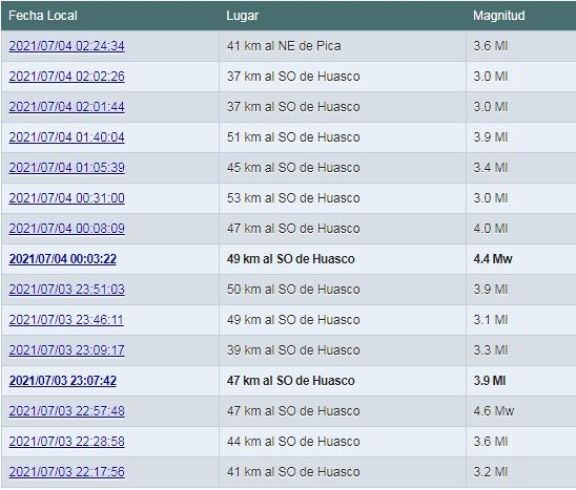The image size is (576, 490).
Task: Open the 2021/07/04 00:08:09 event link
Action: click(x=66, y=228)
